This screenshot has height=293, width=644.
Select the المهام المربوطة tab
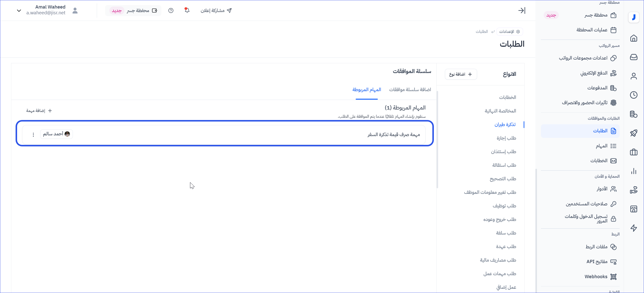click(x=366, y=90)
